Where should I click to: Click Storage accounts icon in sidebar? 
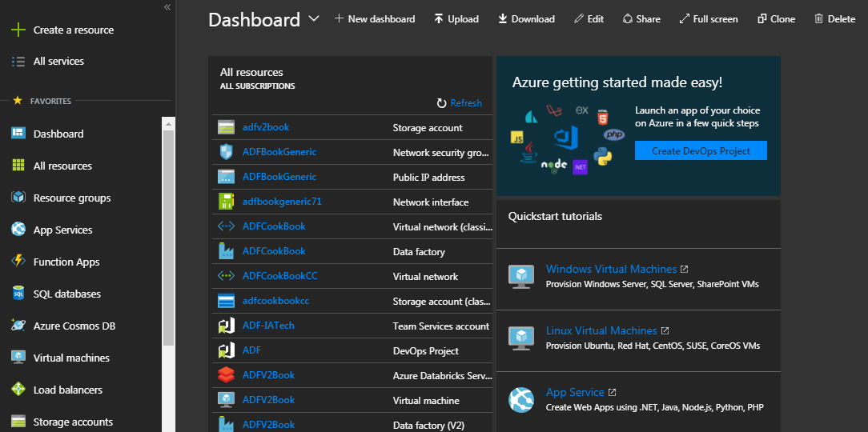click(18, 422)
